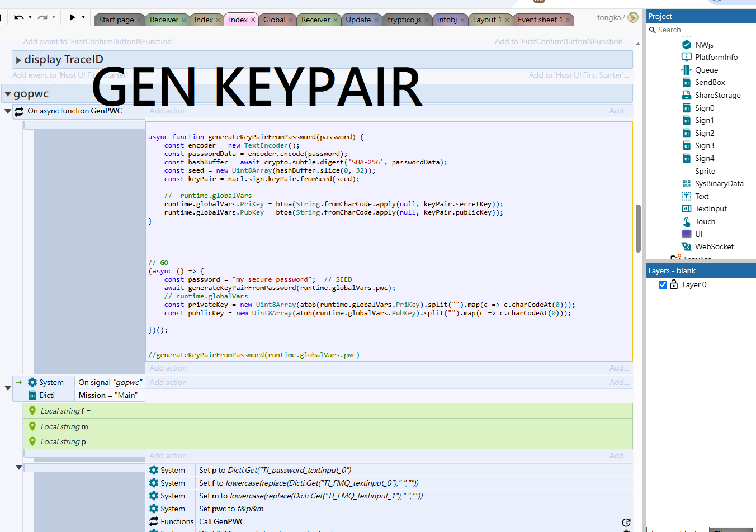Click Add event to 'Host UI First Starter'

(x=70, y=75)
